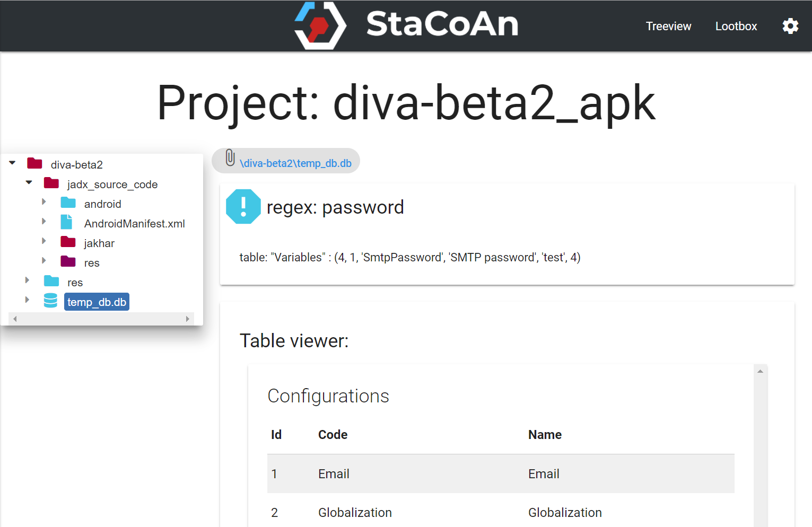This screenshot has height=527, width=812.
Task: Click the Configurations table title
Action: click(328, 396)
